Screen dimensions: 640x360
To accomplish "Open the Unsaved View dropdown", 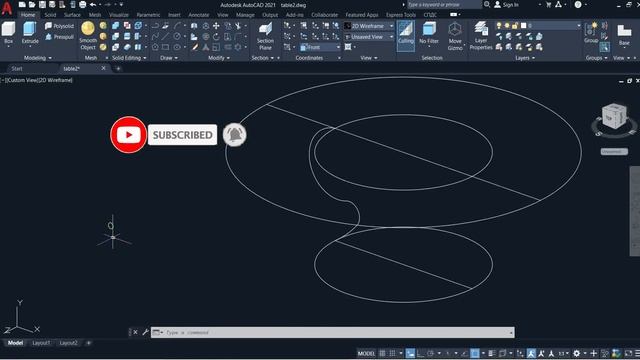I will click(369, 37).
